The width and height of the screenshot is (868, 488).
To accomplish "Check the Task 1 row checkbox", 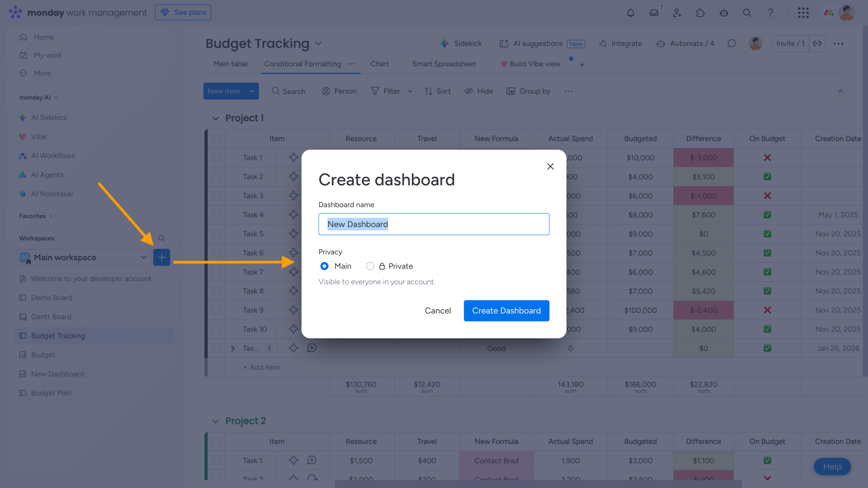I will pyautogui.click(x=216, y=158).
